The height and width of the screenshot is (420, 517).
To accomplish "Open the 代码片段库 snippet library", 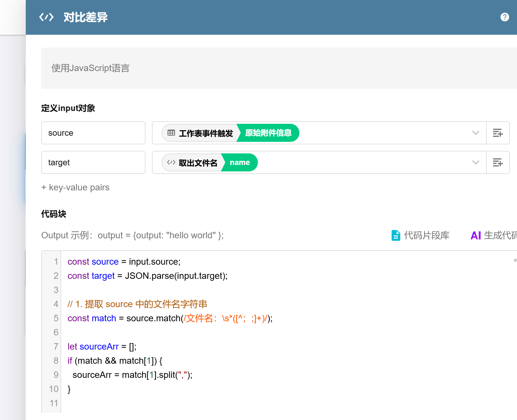I will [427, 235].
